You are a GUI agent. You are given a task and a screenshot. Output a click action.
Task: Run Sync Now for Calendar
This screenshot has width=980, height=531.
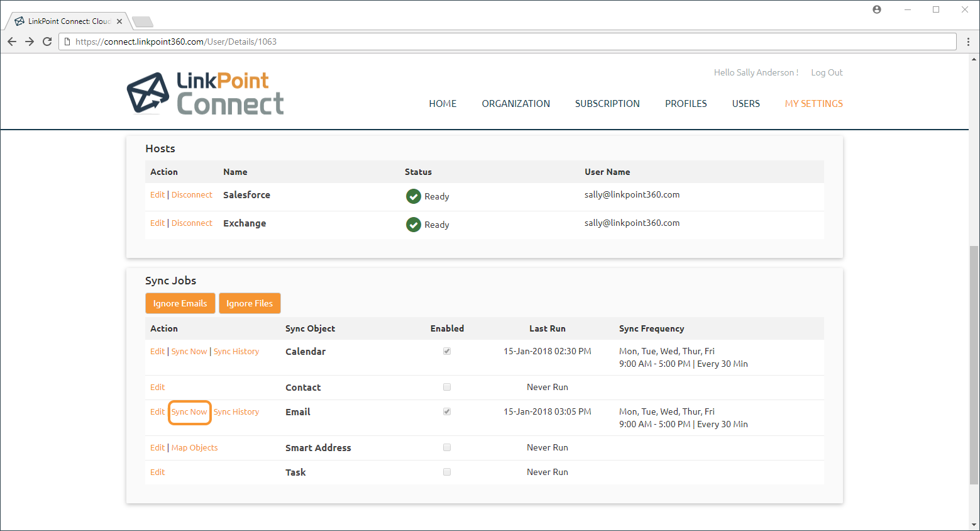pyautogui.click(x=189, y=352)
